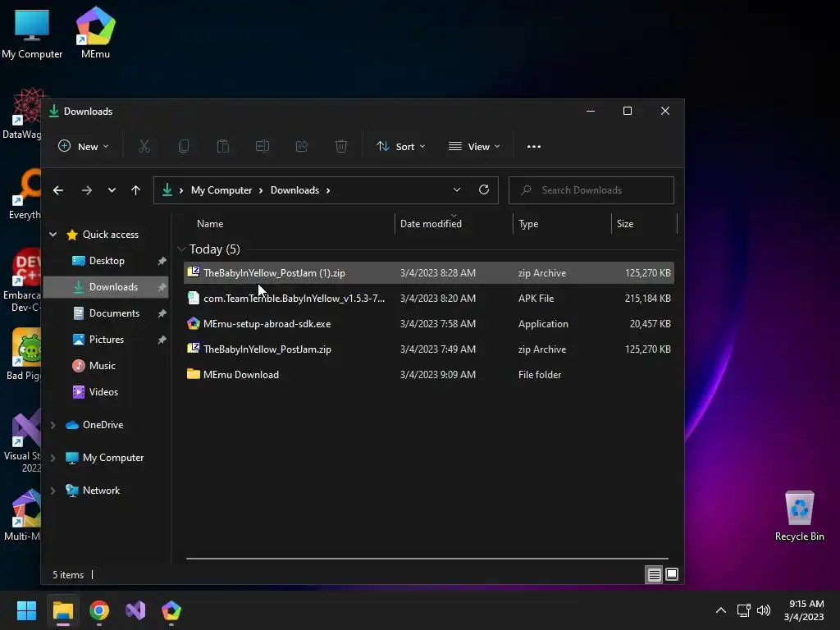Refresh the Downloads folder view
This screenshot has width=840, height=630.
tap(484, 189)
